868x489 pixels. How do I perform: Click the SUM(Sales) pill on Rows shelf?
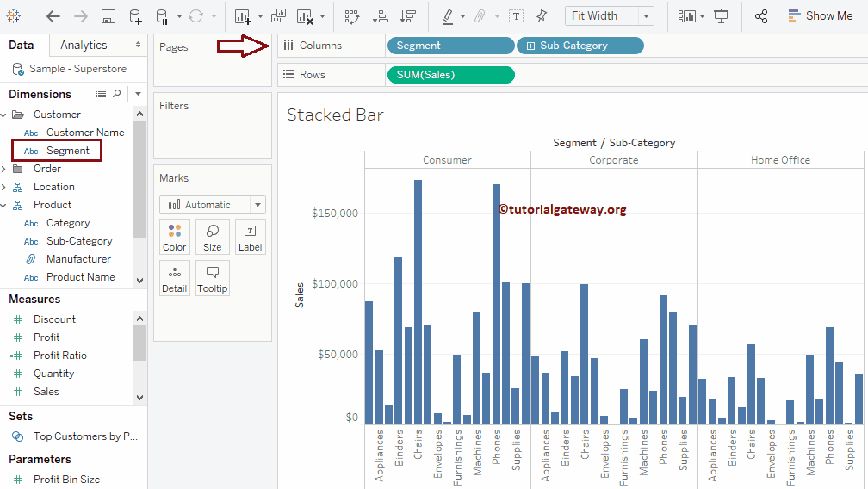pyautogui.click(x=450, y=75)
